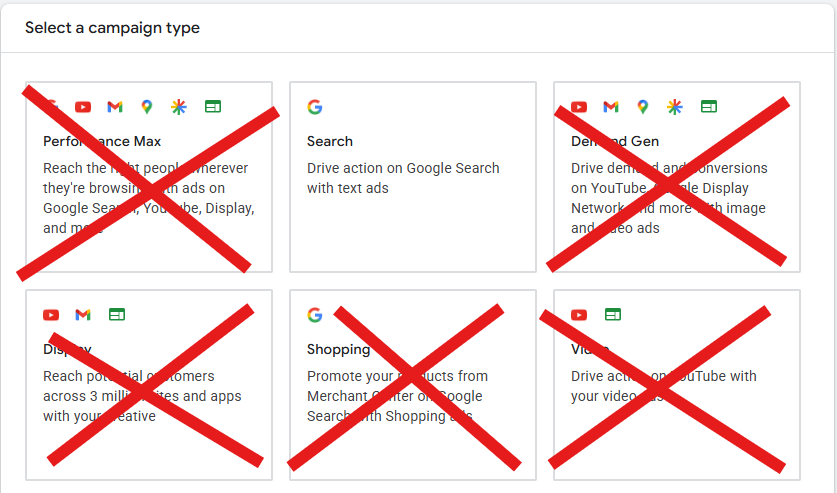Screen dimensions: 837x493
Task: Click 'Drive action on Google Search' description
Action: point(403,178)
